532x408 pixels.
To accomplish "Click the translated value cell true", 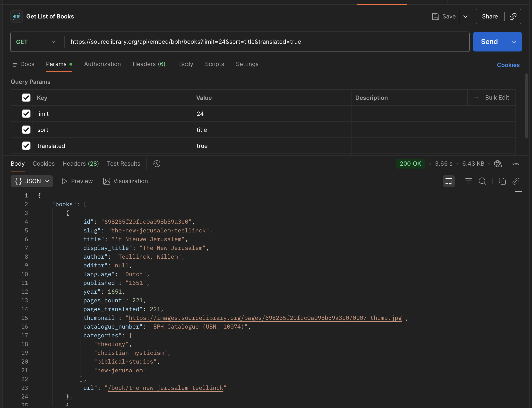I will click(271, 146).
